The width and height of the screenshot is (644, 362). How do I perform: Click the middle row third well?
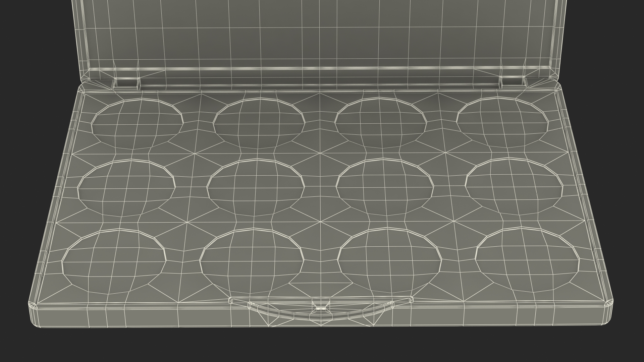(385, 187)
